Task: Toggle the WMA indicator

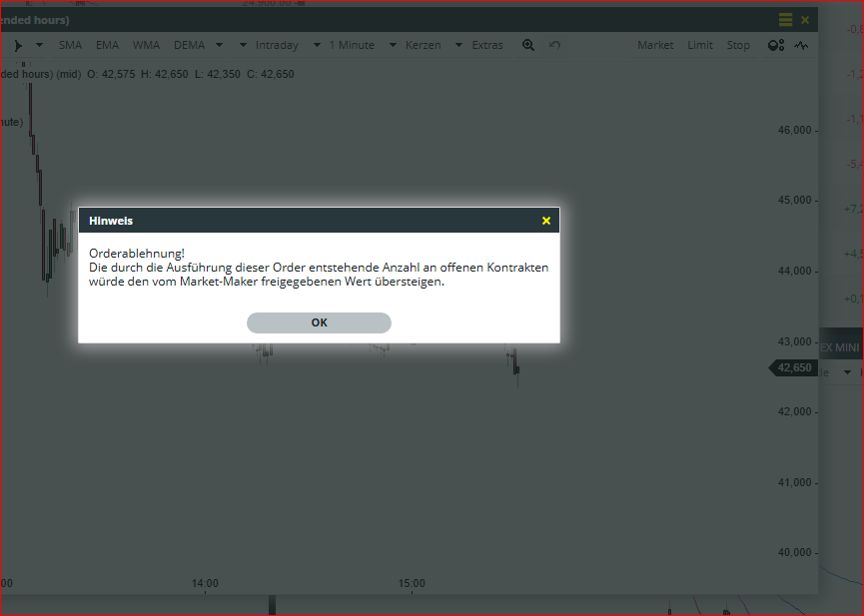Action: tap(146, 45)
